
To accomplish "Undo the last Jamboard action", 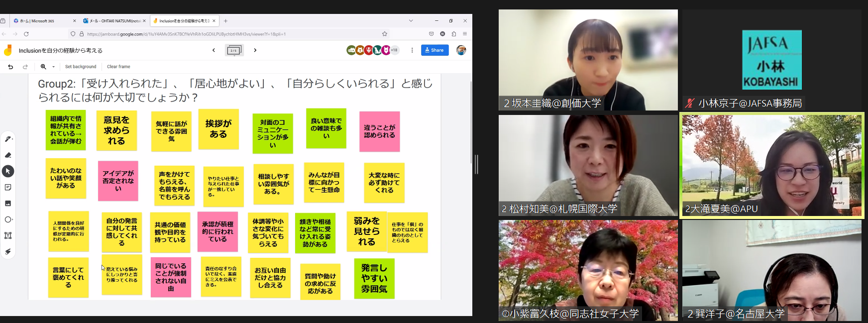I will pyautogui.click(x=10, y=67).
